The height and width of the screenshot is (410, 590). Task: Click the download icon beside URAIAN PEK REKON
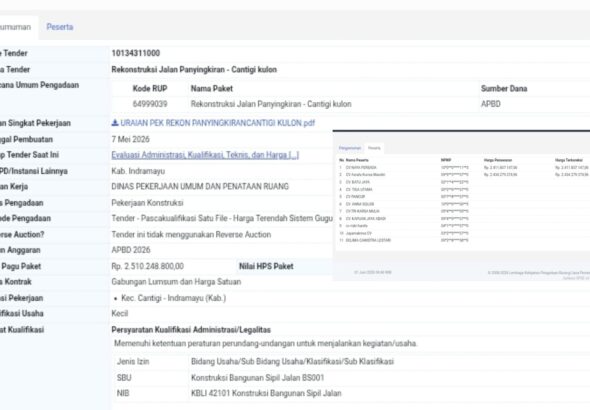[x=115, y=123]
